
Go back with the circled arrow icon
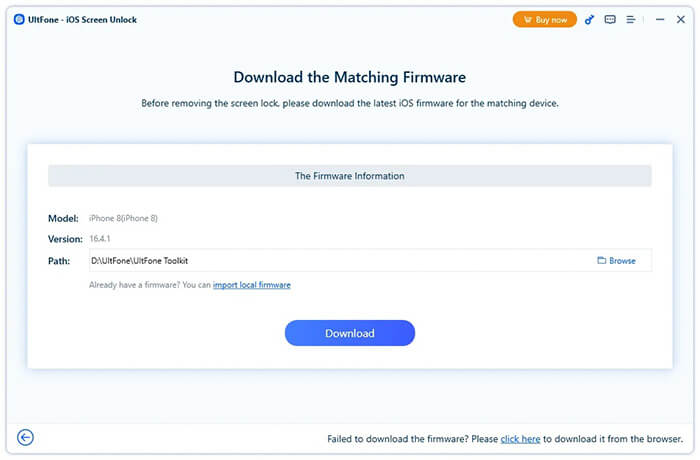pyautogui.click(x=25, y=437)
